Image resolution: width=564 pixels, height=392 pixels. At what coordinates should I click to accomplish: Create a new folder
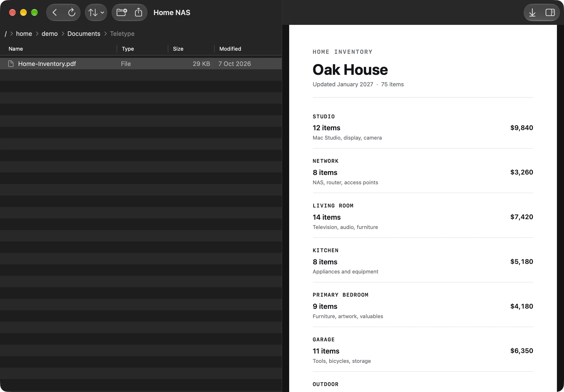[x=122, y=12]
